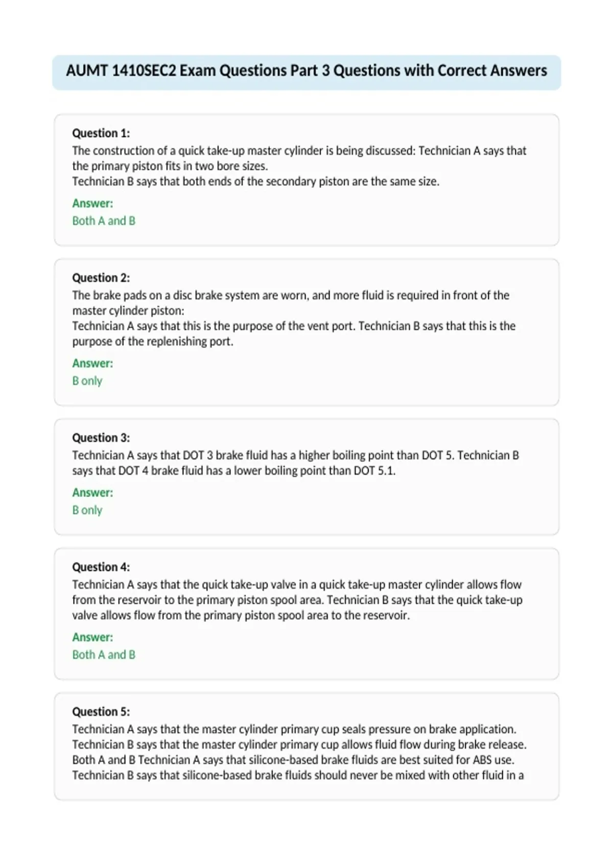
Task: Click the Question 4 heading
Action: 101,567
